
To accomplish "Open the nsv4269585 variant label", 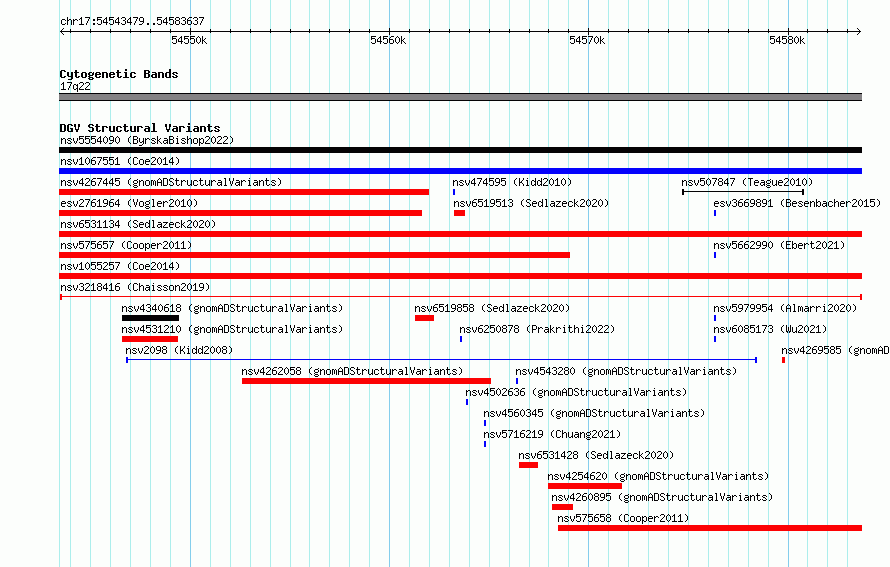I will click(x=835, y=350).
